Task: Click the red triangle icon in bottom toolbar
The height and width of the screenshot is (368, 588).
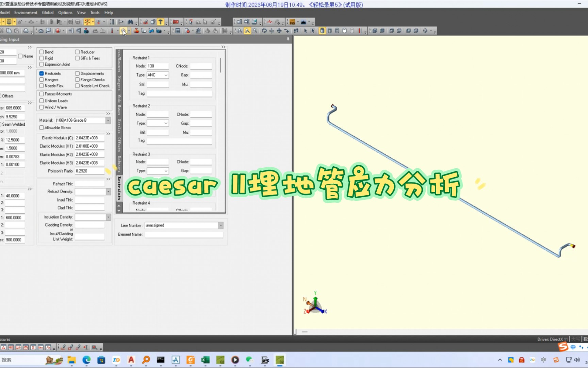Action: [3, 348]
